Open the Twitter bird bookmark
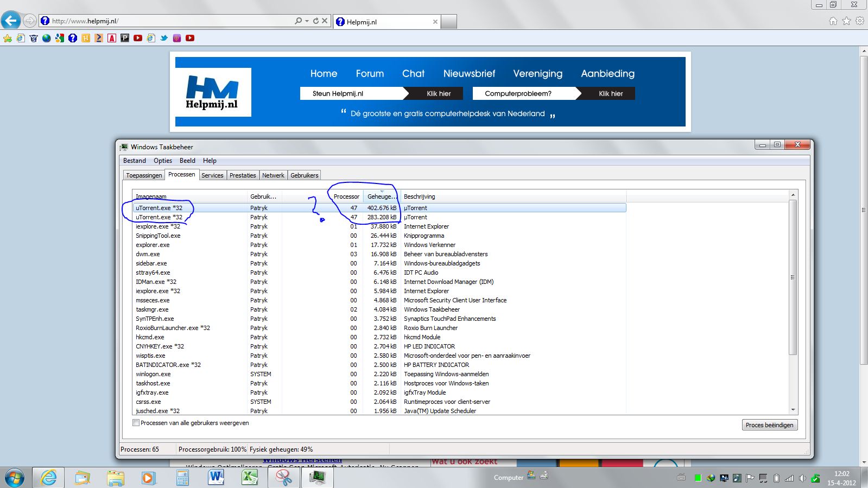This screenshot has height=488, width=868. point(164,38)
